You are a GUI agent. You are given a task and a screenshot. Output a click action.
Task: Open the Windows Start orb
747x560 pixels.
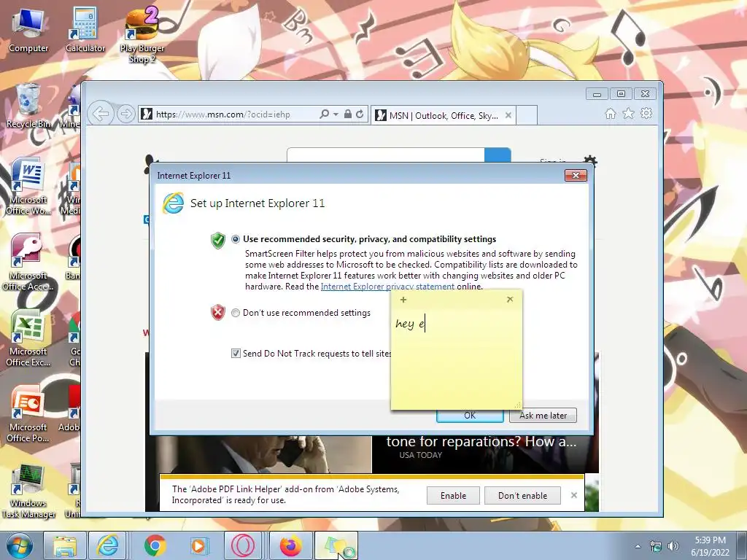pos(19,545)
